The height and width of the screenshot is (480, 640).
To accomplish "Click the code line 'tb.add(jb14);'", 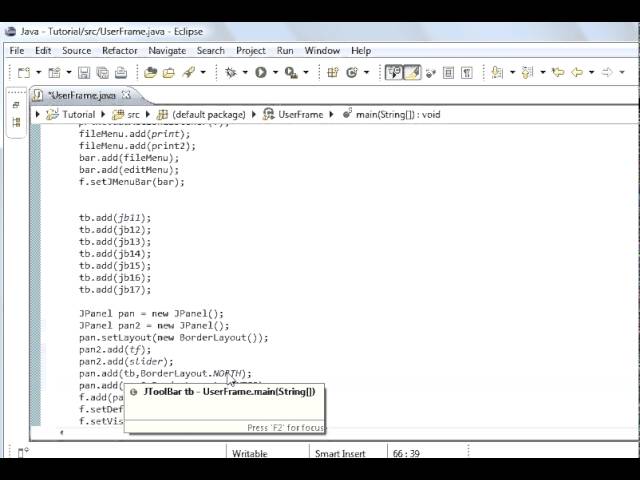I will pyautogui.click(x=115, y=254).
